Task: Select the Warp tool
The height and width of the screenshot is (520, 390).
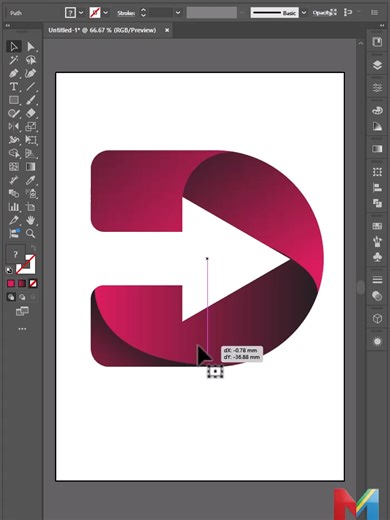Action: click(x=14, y=140)
